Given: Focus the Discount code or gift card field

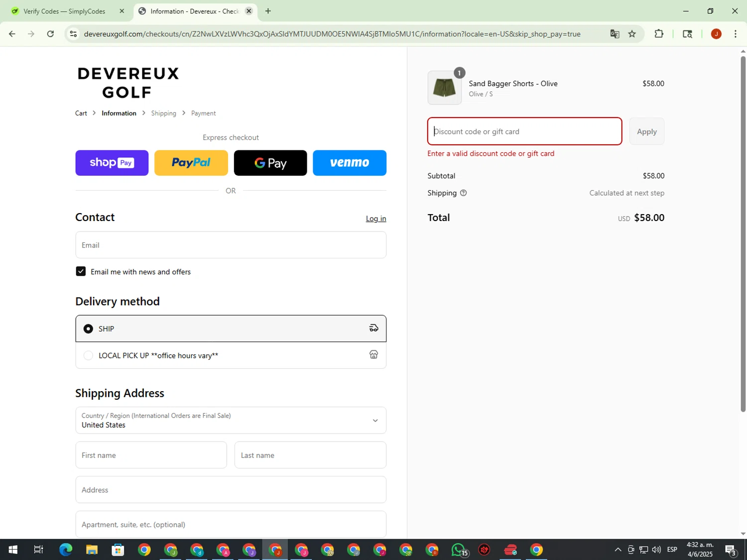Looking at the screenshot, I should pyautogui.click(x=525, y=131).
